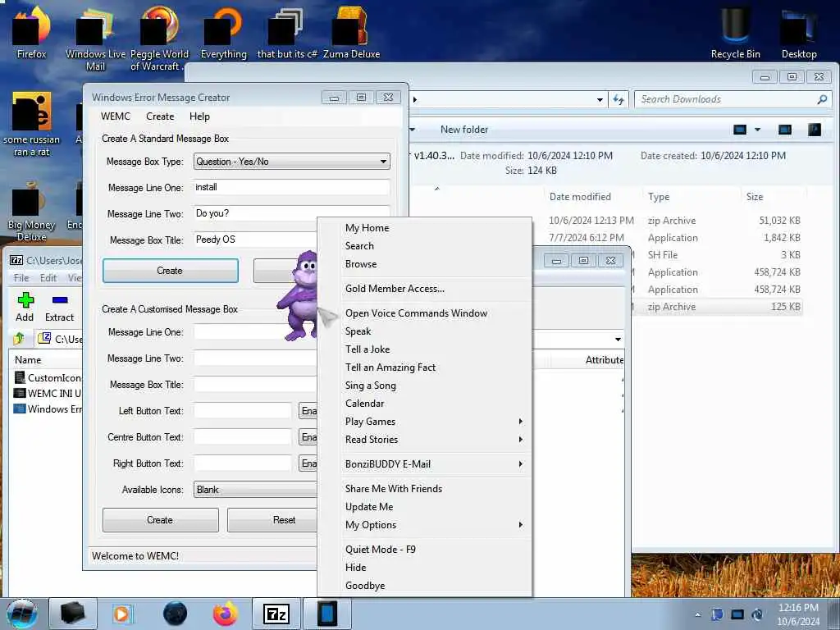Viewport: 840px width, 630px height.
Task: Open the media player taskbar icon
Action: tap(121, 614)
